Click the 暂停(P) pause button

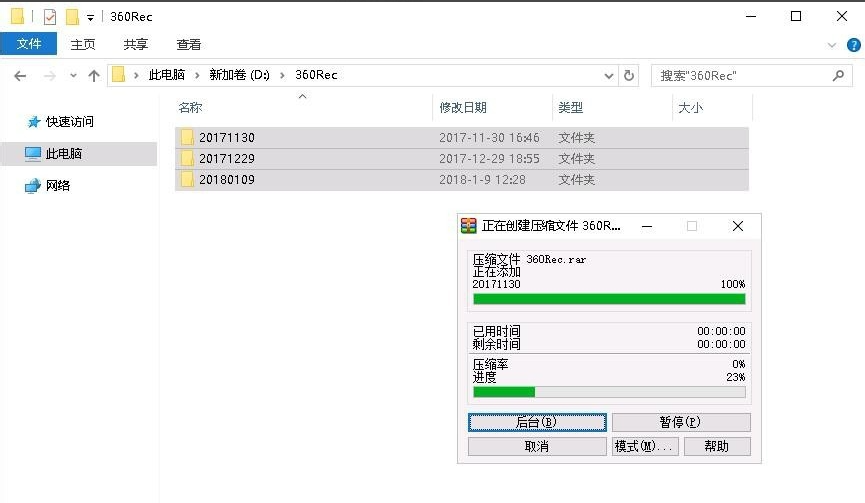[680, 422]
